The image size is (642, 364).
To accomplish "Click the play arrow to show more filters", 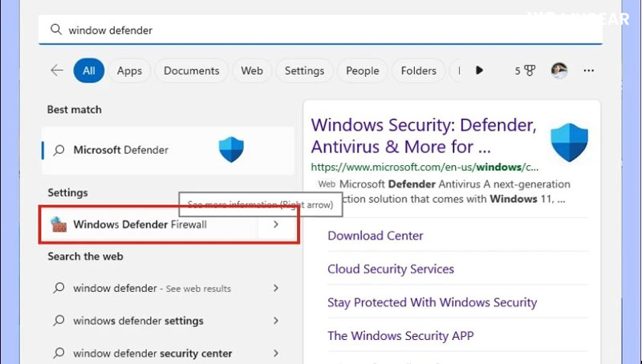I will coord(479,71).
